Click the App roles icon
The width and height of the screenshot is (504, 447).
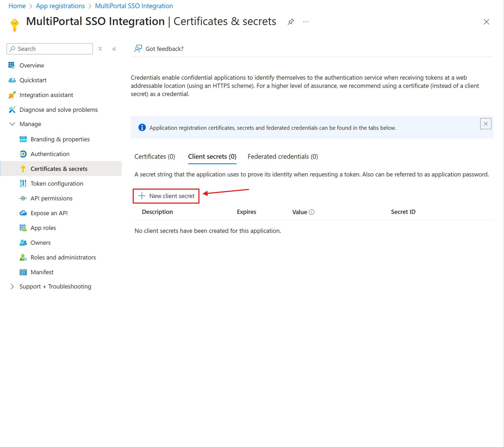[23, 228]
